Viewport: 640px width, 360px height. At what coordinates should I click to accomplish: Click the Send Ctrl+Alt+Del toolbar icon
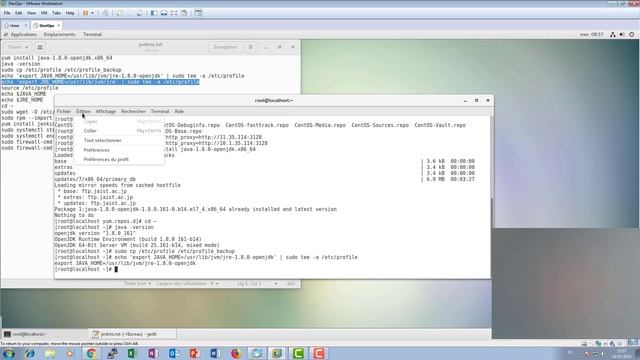click(105, 13)
